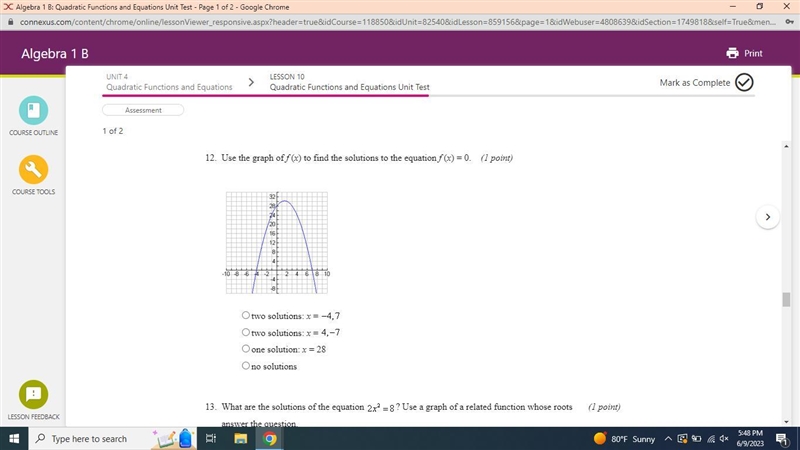Viewport: 800px width, 450px height.
Task: Go to next page with the right arrow
Action: 768,217
